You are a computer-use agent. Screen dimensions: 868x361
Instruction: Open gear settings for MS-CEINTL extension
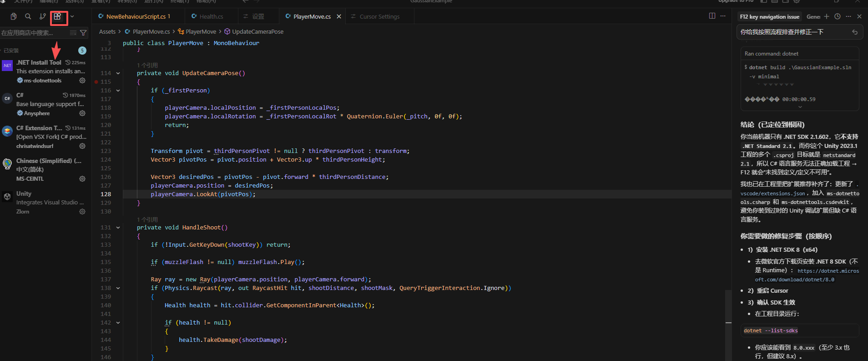[x=82, y=179]
